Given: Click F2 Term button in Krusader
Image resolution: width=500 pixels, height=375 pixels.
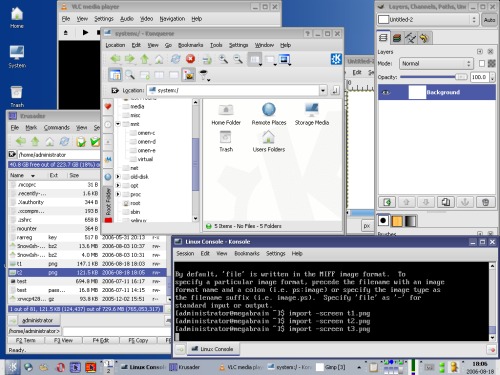Looking at the screenshot, I should pyautogui.click(x=26, y=340).
